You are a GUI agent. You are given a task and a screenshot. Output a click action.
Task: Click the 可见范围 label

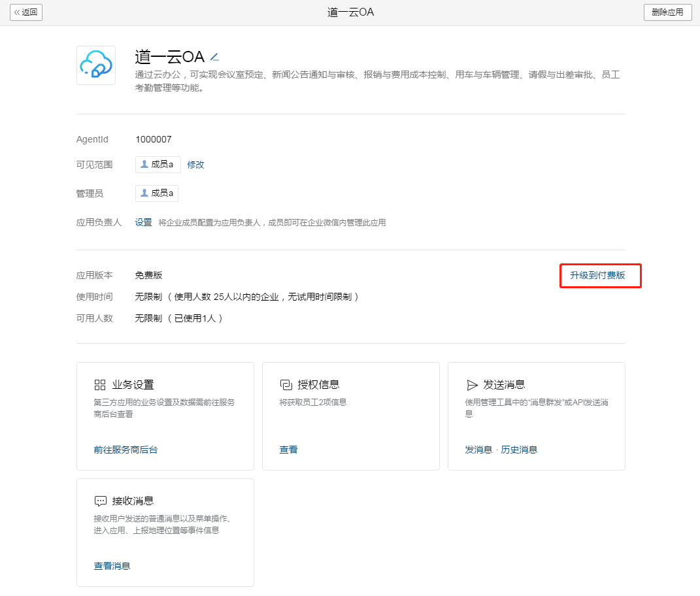(94, 165)
